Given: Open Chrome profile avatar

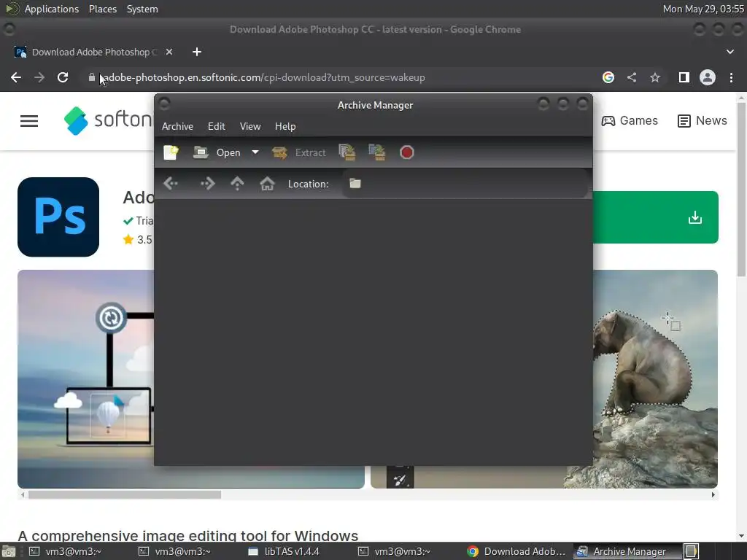Looking at the screenshot, I should (x=708, y=77).
